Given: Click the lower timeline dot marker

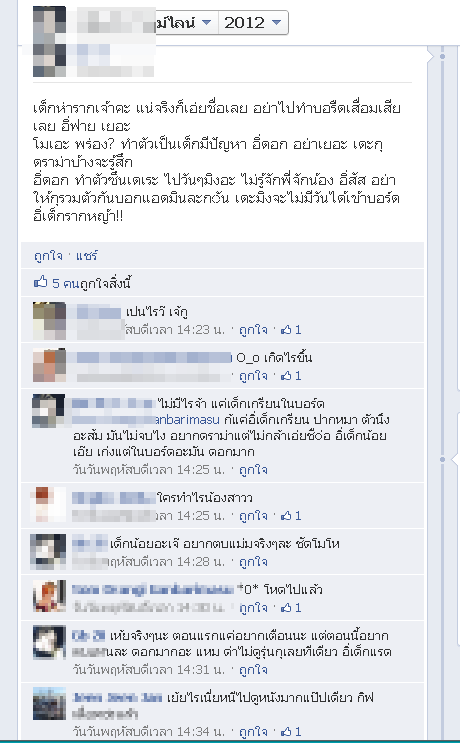Looking at the screenshot, I should click(442, 460).
